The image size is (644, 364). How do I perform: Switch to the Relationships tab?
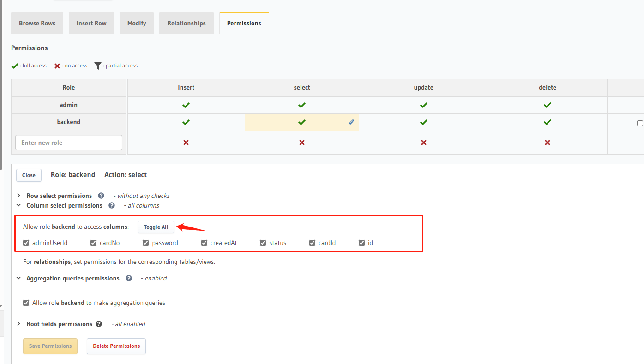tap(186, 23)
